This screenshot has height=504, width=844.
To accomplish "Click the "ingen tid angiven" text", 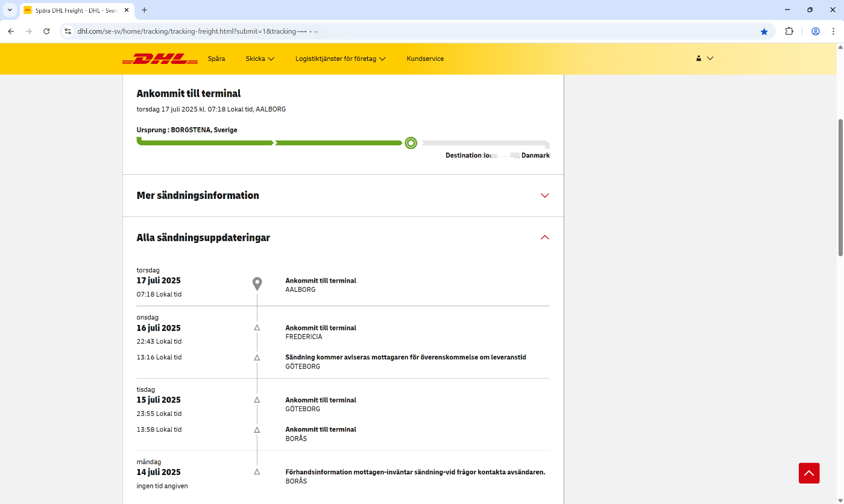I will [x=162, y=486].
